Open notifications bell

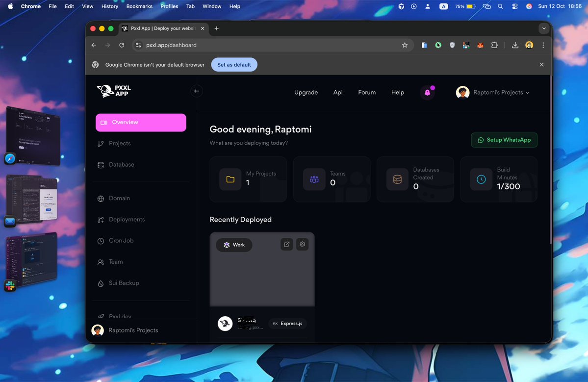click(427, 93)
